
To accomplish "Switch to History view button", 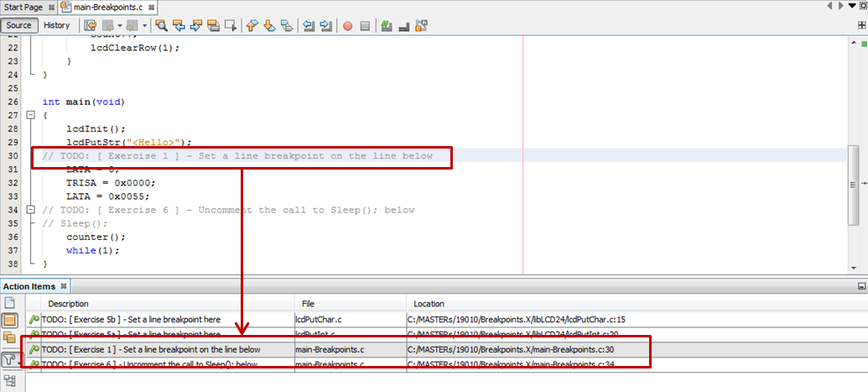I will [57, 25].
